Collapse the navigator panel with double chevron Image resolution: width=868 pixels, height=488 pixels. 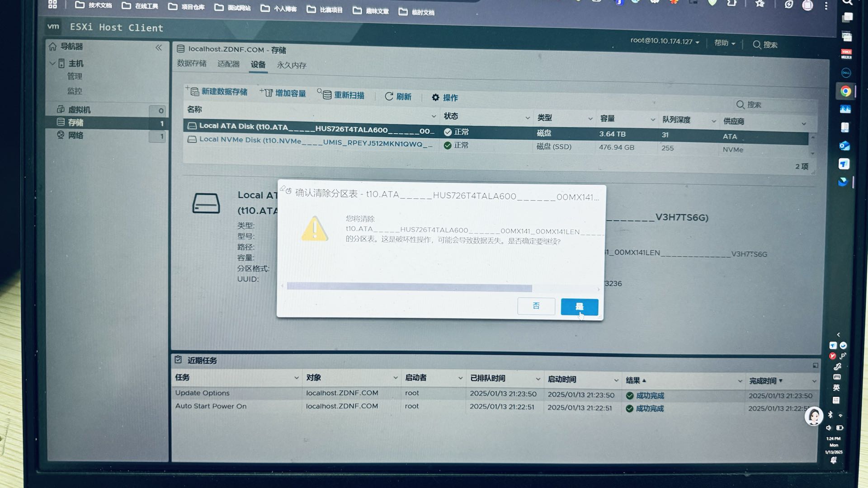(159, 47)
